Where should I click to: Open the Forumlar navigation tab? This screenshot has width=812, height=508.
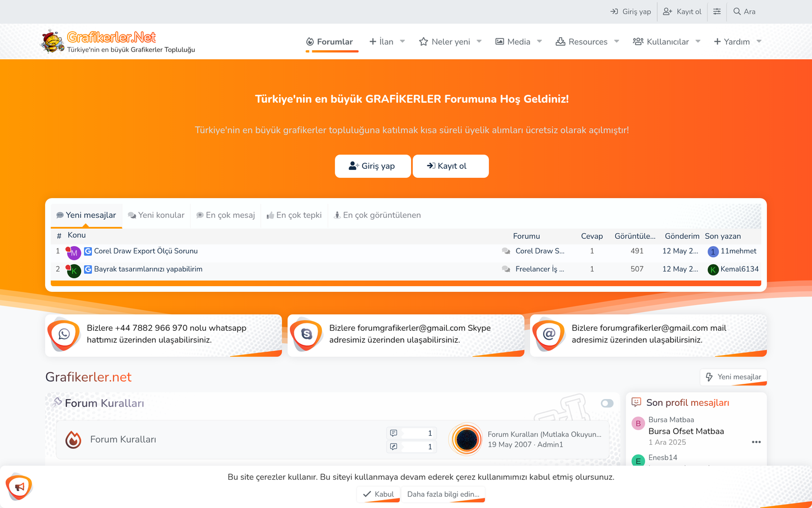pos(329,42)
